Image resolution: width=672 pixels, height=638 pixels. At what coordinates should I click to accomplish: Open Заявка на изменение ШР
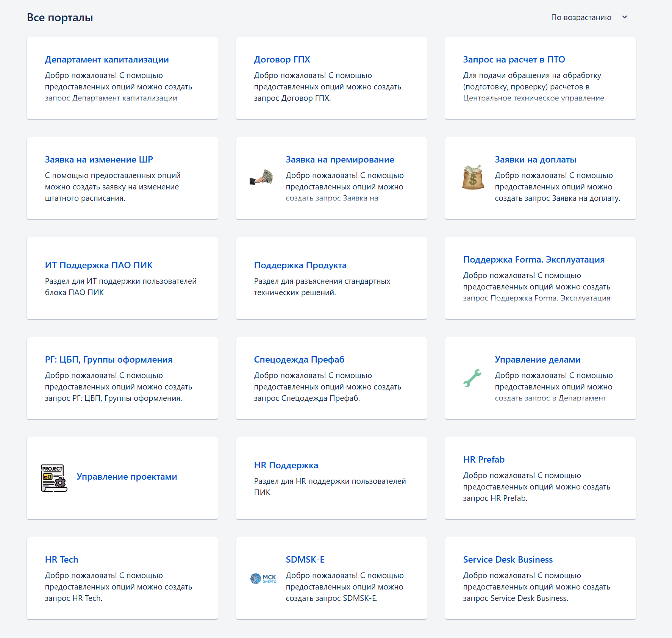(x=99, y=159)
